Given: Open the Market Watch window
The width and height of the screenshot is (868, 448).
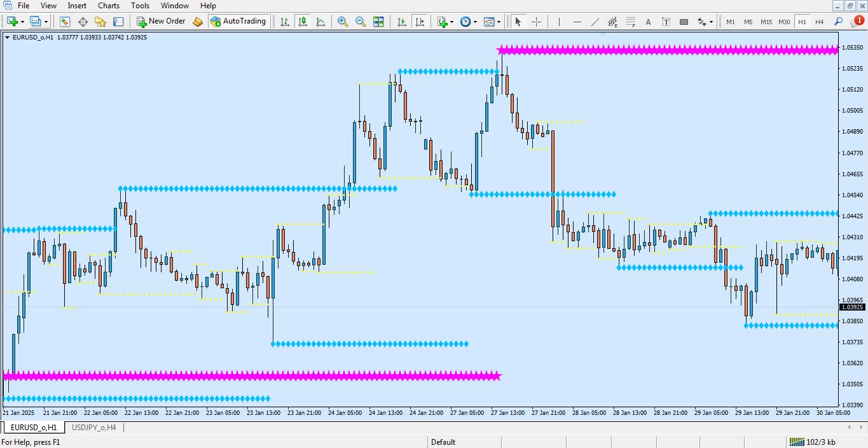Looking at the screenshot, I should point(65,21).
